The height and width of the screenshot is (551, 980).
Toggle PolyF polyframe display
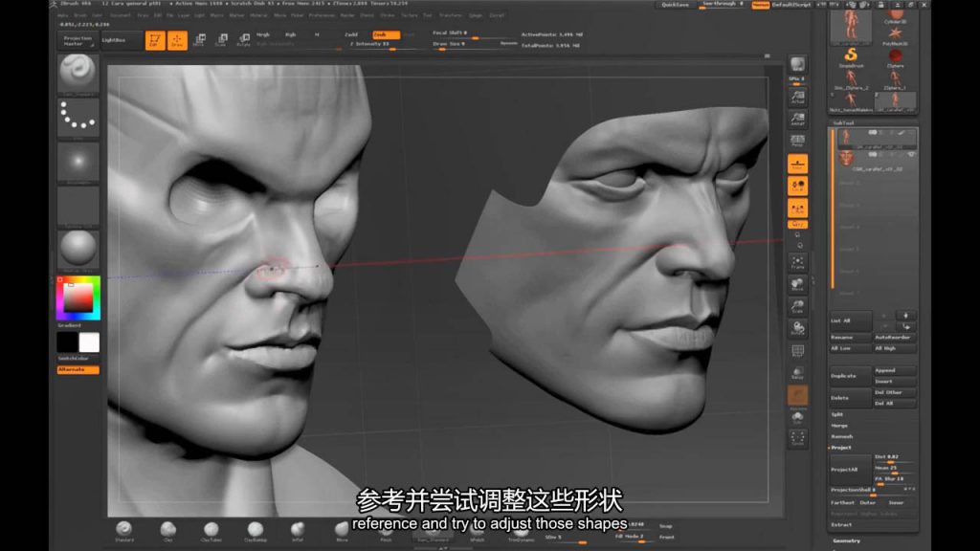797,352
